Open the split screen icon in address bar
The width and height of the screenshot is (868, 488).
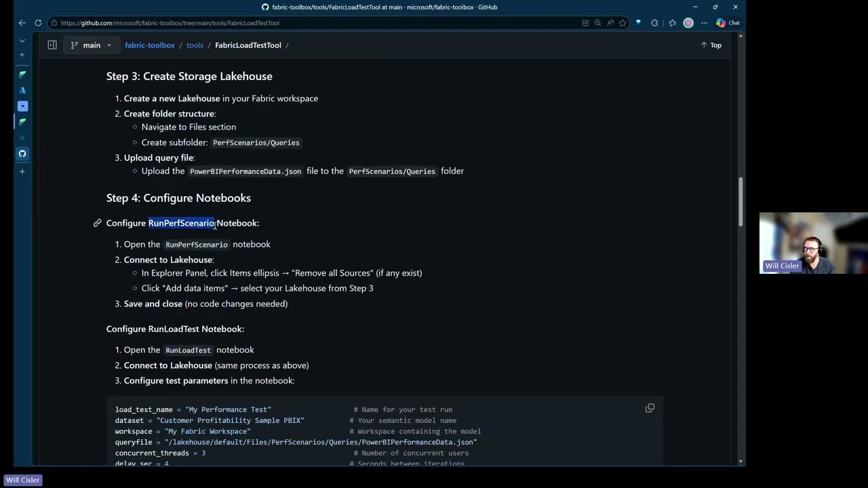tap(585, 23)
